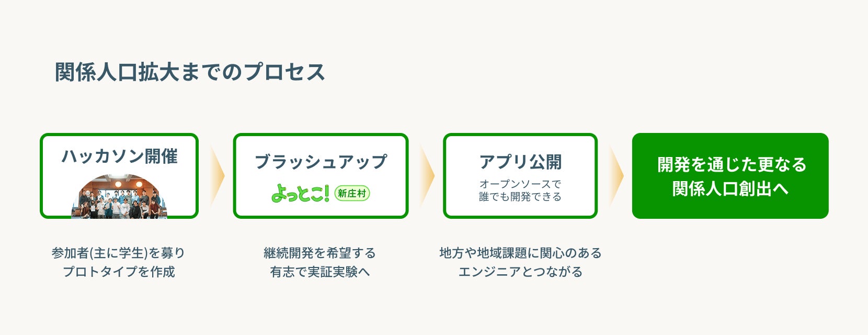
Task: Click the 関係人口拡大までのプロセス title
Action: pyautogui.click(x=190, y=72)
